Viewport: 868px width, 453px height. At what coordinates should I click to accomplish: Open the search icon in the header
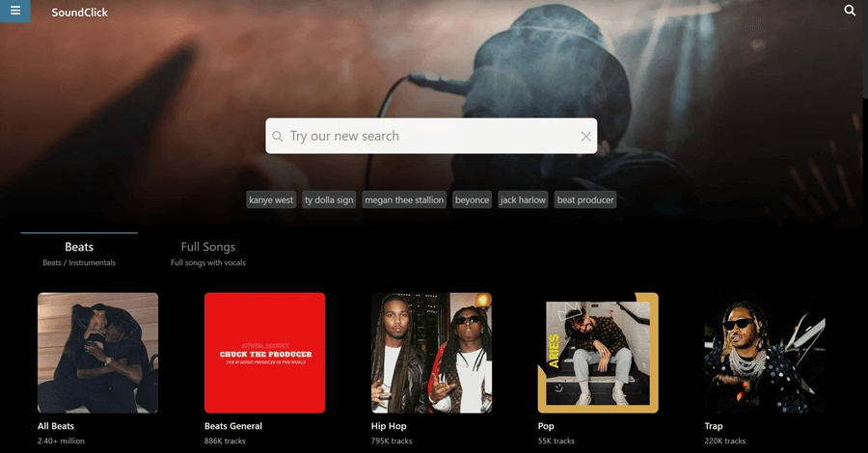pos(849,10)
